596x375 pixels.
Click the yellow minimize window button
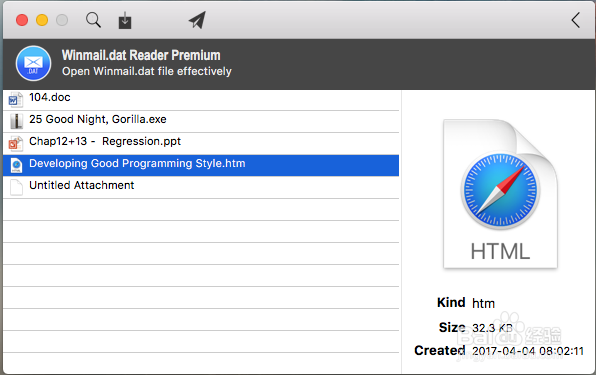42,20
